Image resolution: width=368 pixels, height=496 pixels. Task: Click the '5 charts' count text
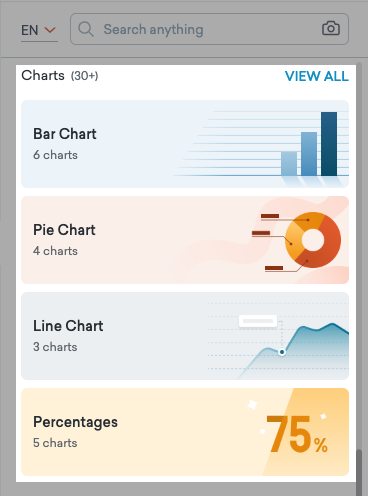point(55,443)
